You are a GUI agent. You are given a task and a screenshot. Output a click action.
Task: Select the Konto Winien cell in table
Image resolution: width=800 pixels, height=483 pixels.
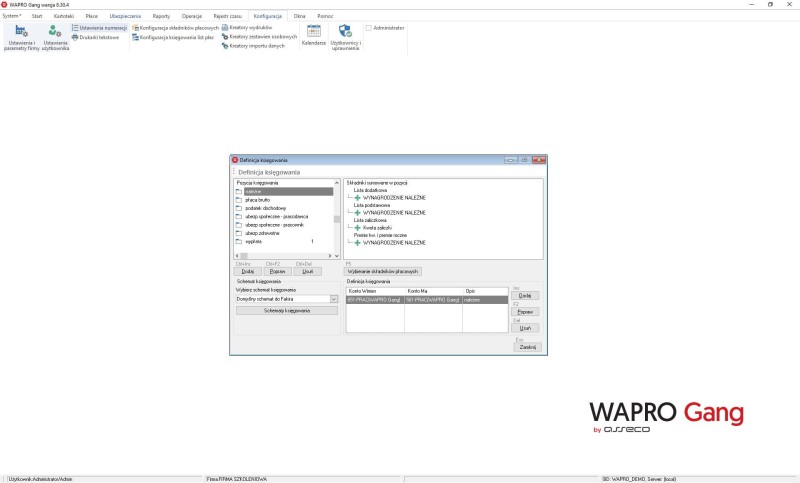[376, 300]
